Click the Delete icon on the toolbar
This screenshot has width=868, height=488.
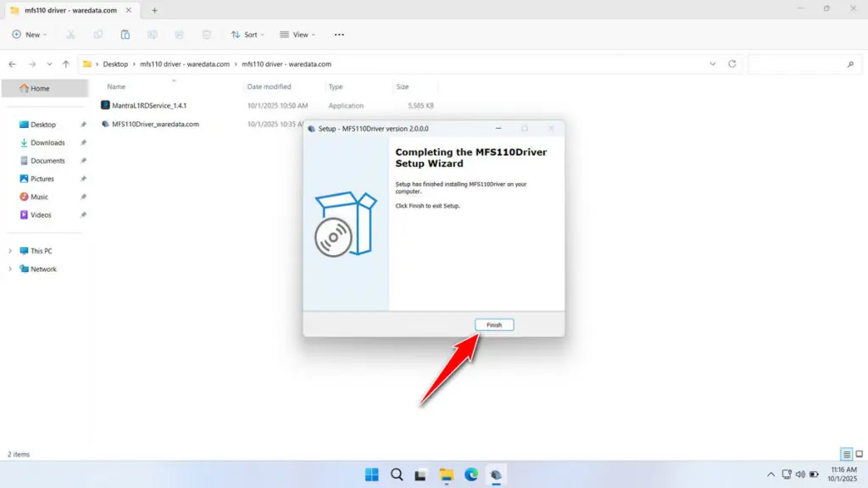pos(206,35)
